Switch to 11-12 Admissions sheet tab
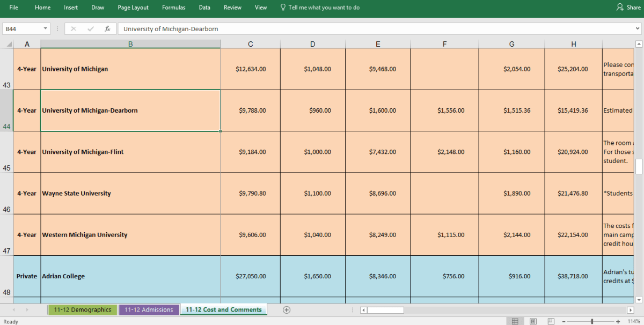This screenshot has height=325, width=644. pos(149,309)
